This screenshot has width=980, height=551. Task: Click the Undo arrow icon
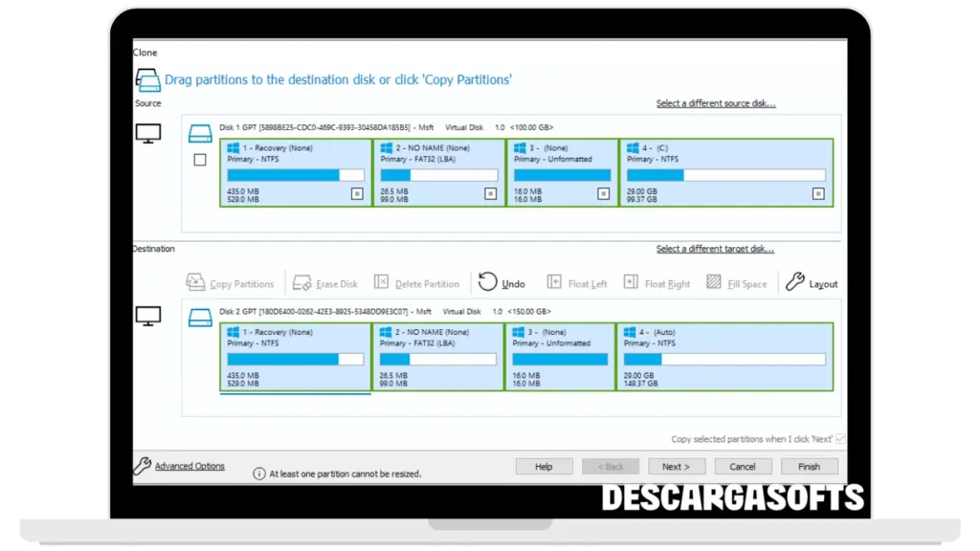click(488, 282)
